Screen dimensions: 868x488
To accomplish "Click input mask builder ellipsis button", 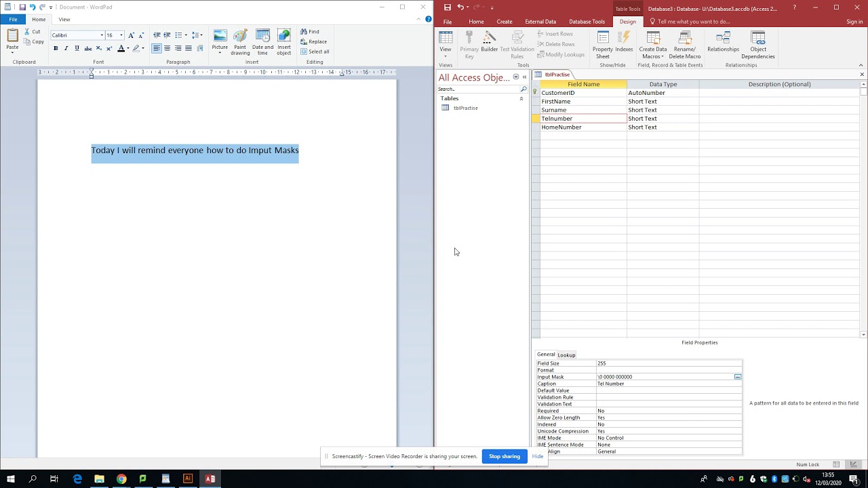I will [737, 377].
